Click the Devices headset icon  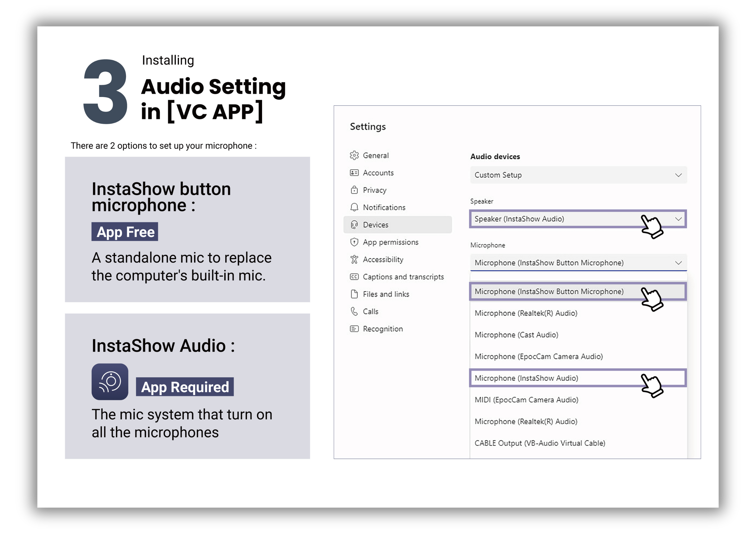point(354,225)
